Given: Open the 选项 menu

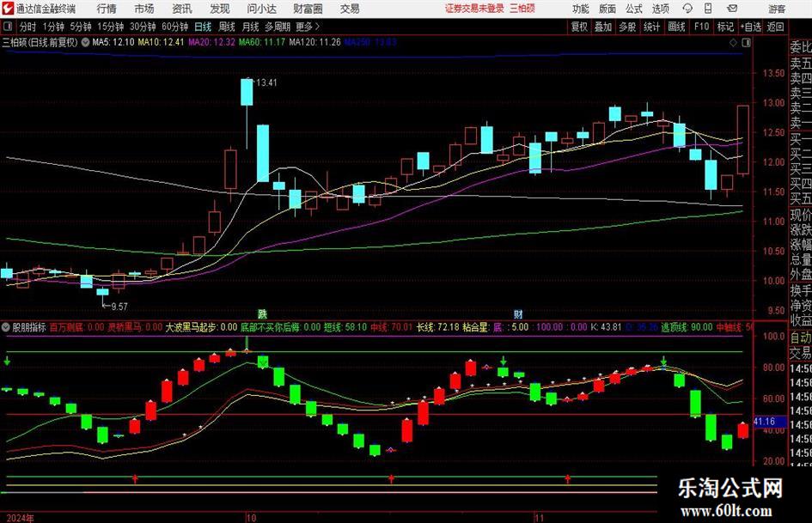Looking at the screenshot, I should tap(660, 9).
